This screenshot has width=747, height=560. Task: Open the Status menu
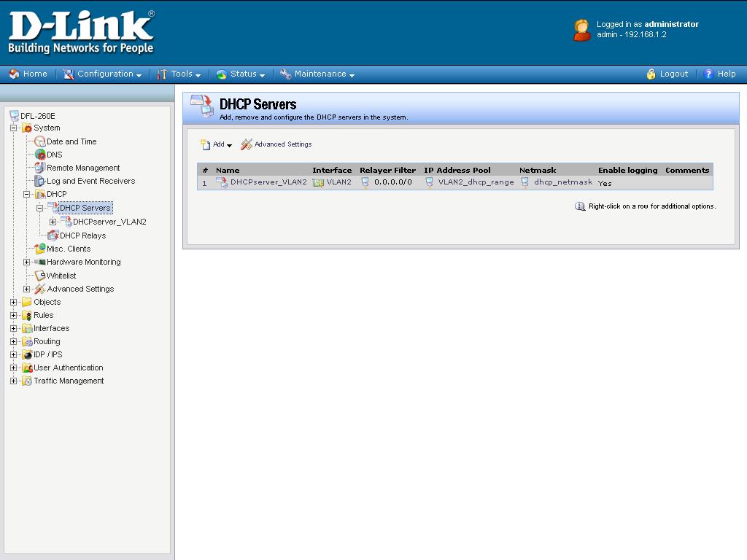[x=241, y=74]
